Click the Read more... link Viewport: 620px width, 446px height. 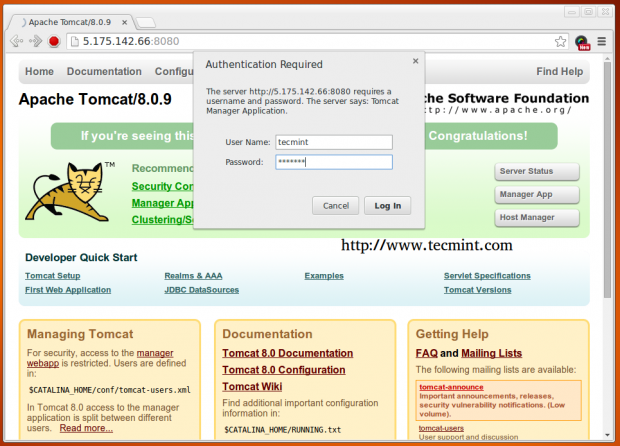pyautogui.click(x=86, y=428)
